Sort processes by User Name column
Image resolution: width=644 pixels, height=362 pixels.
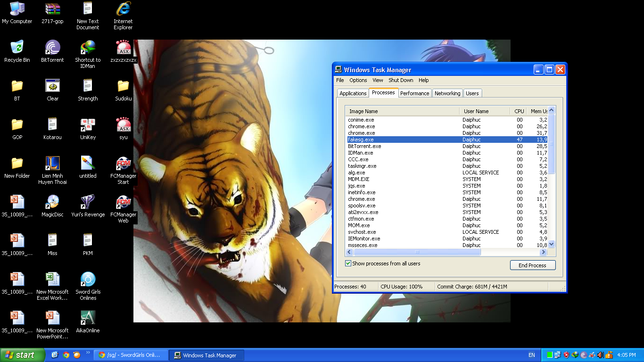485,111
